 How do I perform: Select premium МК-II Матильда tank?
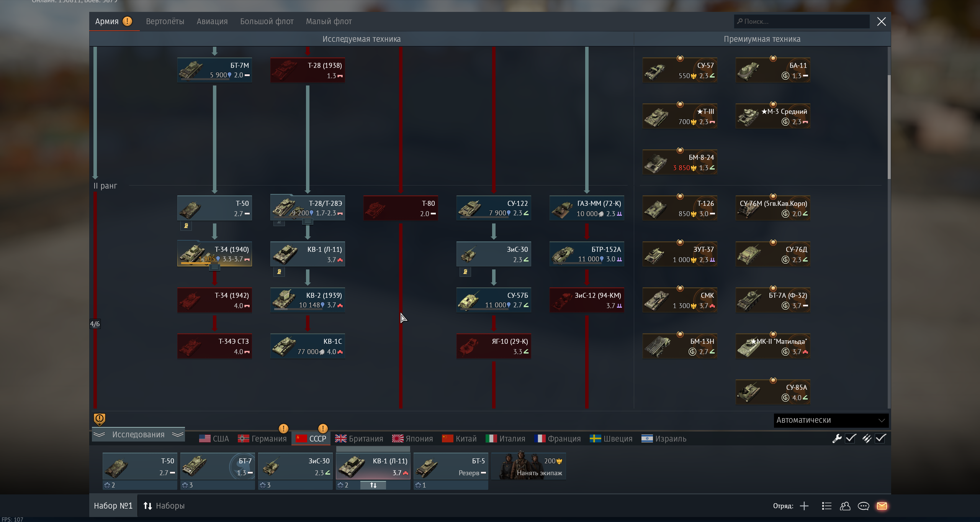tap(773, 346)
